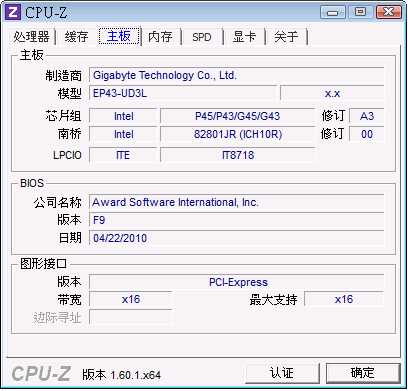This screenshot has width=408, height=391.
Task: Go to the 显卡 tab
Action: (x=244, y=36)
